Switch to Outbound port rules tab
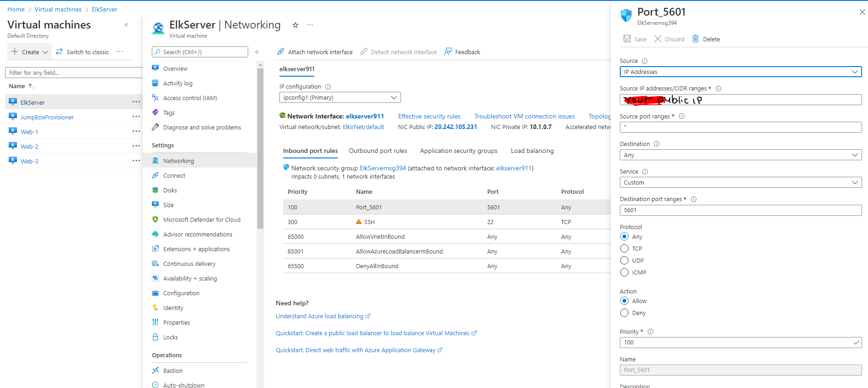Screen dimensions: 868x388 (x=378, y=151)
